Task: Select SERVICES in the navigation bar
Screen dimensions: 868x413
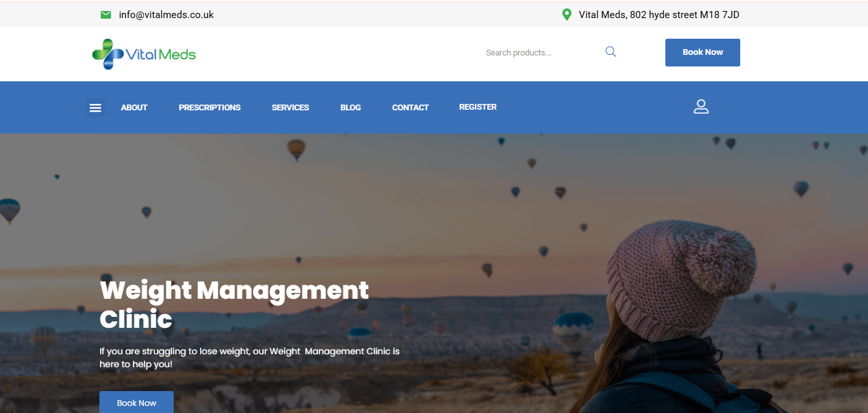Action: [290, 108]
